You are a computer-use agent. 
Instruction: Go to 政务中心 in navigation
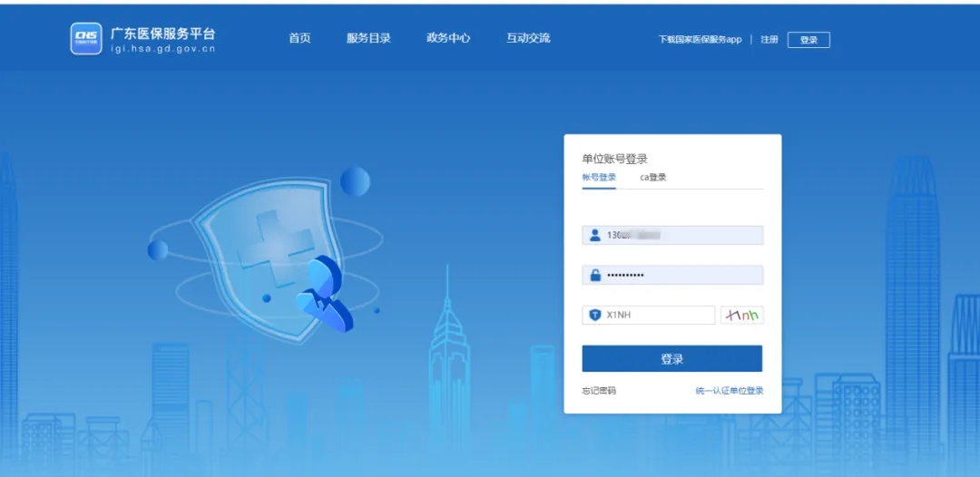[x=448, y=38]
